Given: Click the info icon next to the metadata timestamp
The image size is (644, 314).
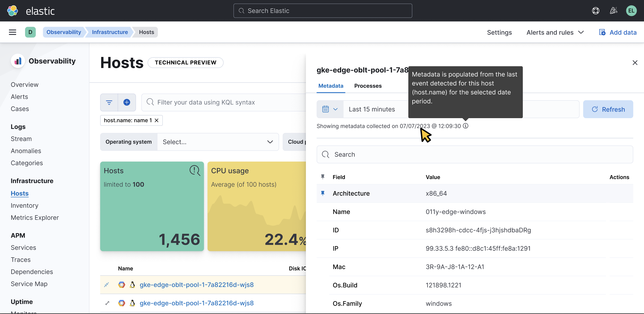Looking at the screenshot, I should click(466, 126).
